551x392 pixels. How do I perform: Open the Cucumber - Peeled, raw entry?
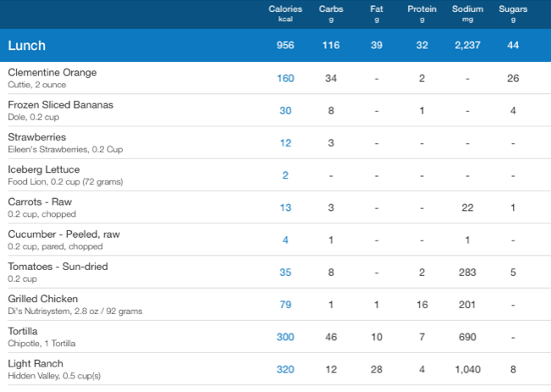point(63,234)
